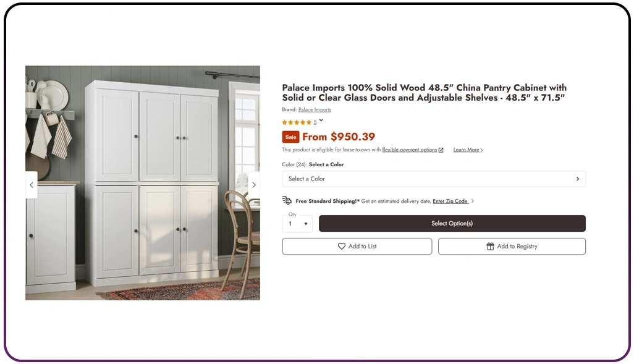Click the white pantry cabinet product image
The image size is (634, 364).
[x=143, y=183]
